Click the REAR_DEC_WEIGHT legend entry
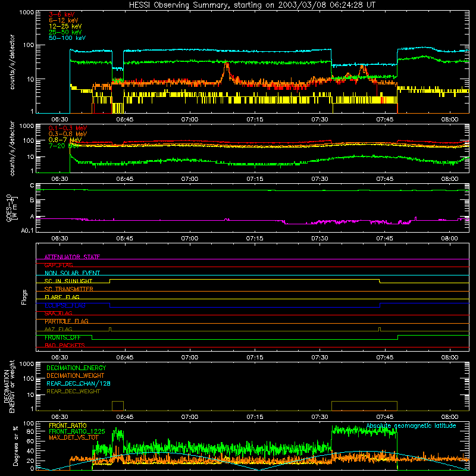This screenshot has height=476, width=476. pyautogui.click(x=73, y=392)
